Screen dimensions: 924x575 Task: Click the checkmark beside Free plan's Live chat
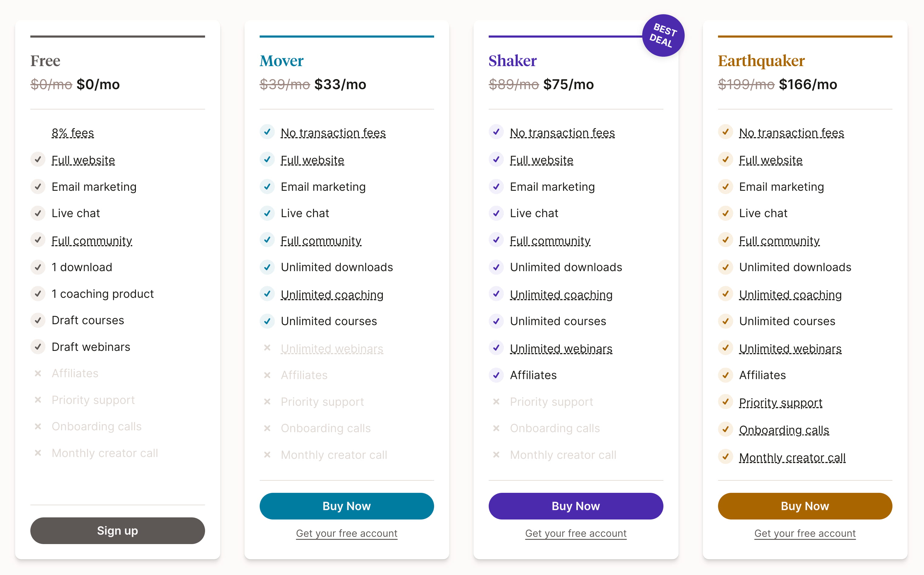(38, 213)
